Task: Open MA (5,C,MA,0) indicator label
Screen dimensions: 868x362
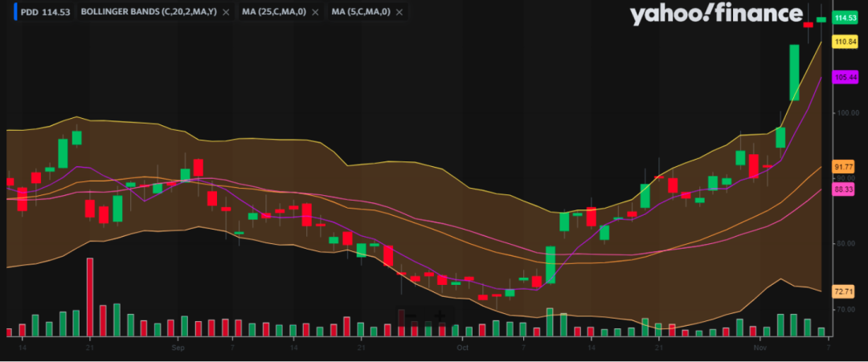Action: click(360, 11)
